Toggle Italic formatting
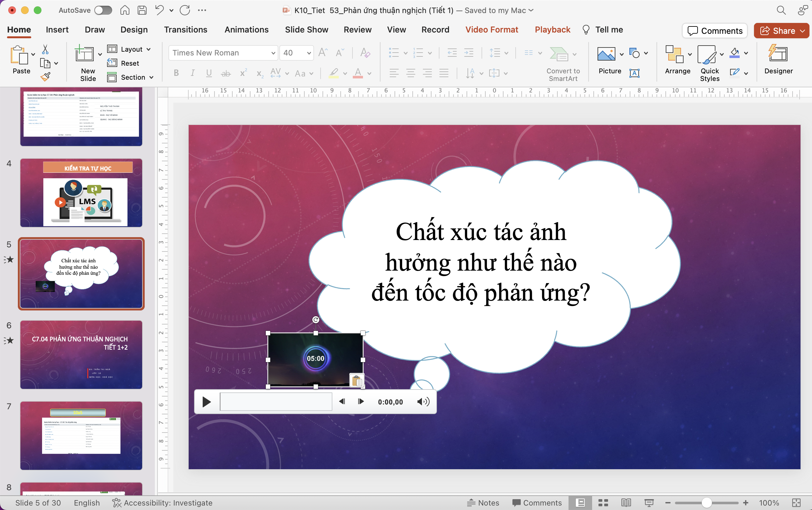This screenshot has width=812, height=510. click(x=192, y=73)
